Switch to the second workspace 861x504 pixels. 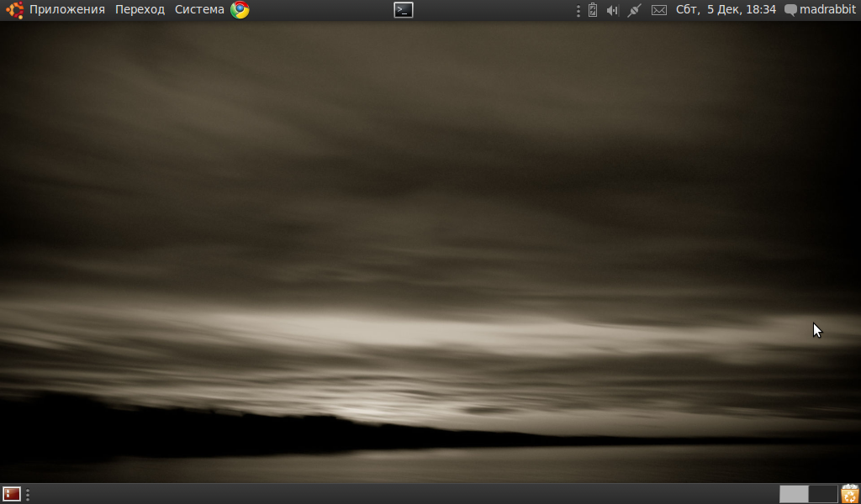coord(823,494)
